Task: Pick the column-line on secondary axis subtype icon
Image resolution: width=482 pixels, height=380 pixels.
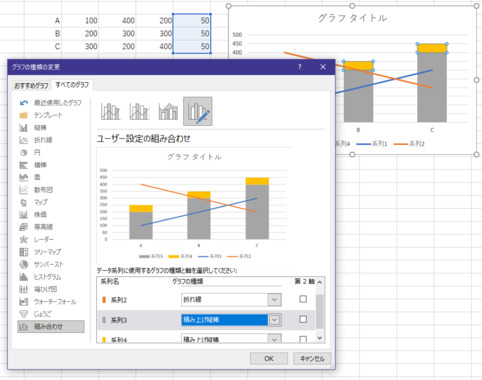Action: pos(139,111)
